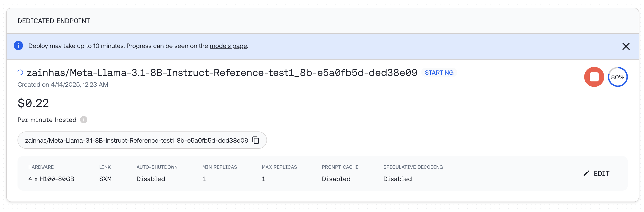Click the Per minute hosted info icon
Viewport: 644px width, 212px height.
click(83, 120)
